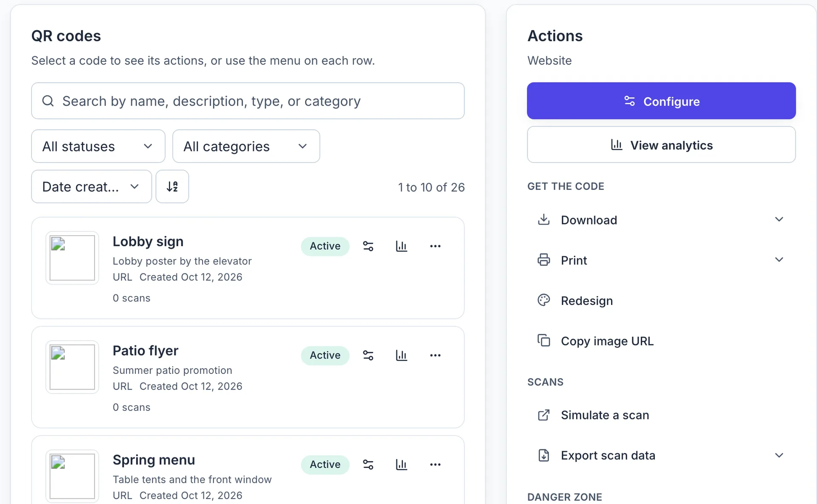Click the Active badge on Lobby sign
Image resolution: width=817 pixels, height=504 pixels.
(x=325, y=246)
